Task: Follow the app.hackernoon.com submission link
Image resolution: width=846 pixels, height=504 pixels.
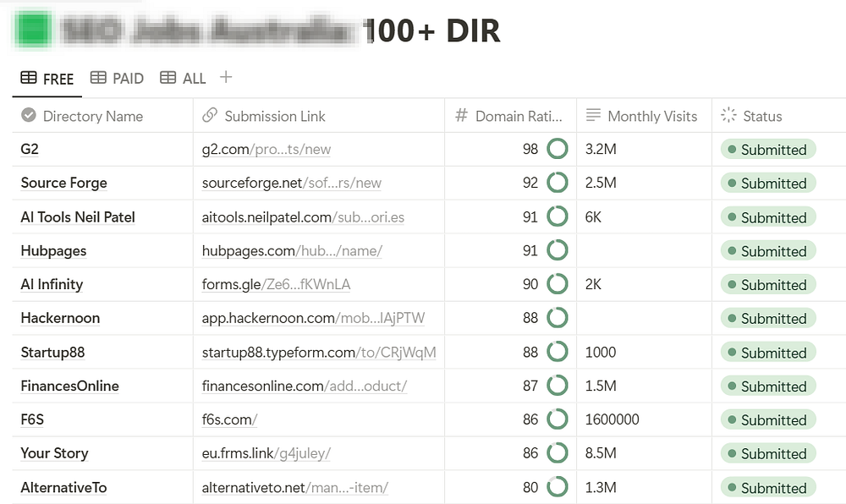Action: [313, 318]
